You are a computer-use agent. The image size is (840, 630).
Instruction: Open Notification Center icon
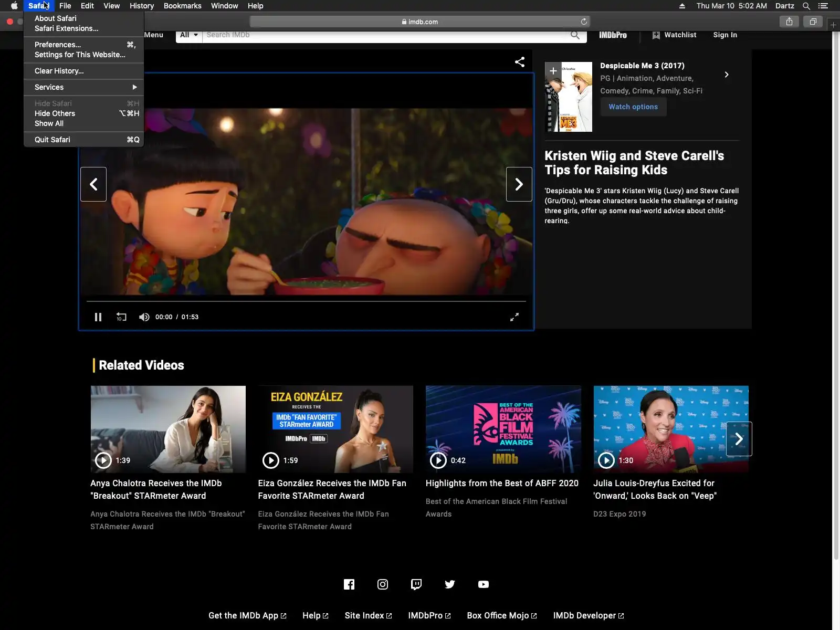pos(823,6)
